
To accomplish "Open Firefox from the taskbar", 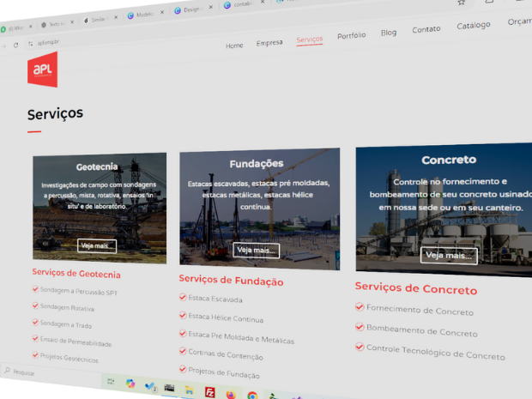I will tap(232, 394).
